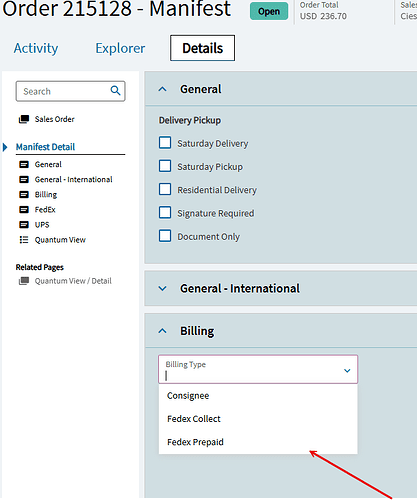Click the General section icon in sidebar
Image resolution: width=417 pixels, height=500 pixels.
[24, 164]
